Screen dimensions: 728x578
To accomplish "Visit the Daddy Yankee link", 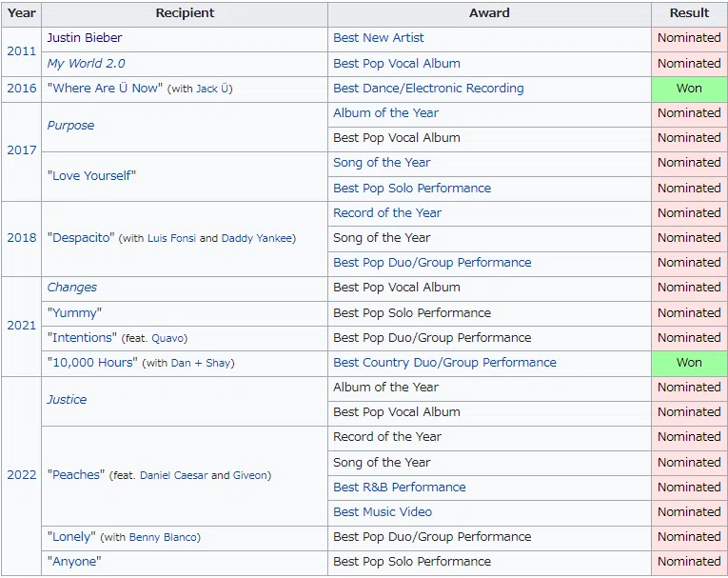I will 256,238.
